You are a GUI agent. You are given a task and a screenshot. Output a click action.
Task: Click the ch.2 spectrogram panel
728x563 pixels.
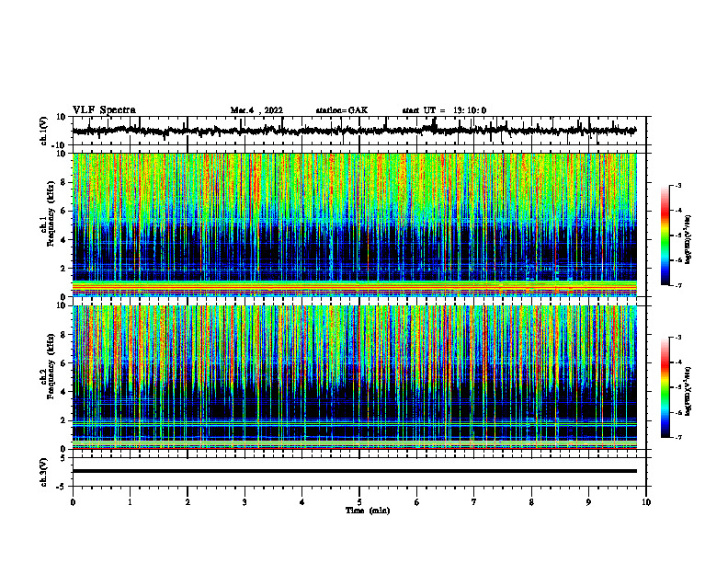[359, 377]
